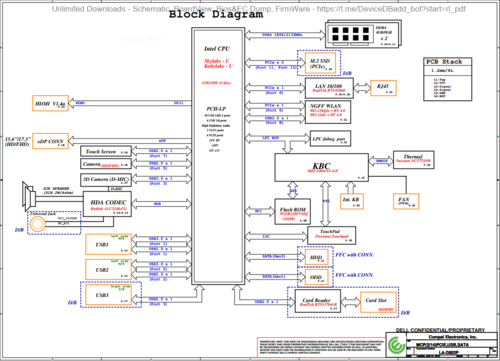Image resolution: width=500 pixels, height=361 pixels.
Task: Select the FAN box
Action: click(x=406, y=201)
